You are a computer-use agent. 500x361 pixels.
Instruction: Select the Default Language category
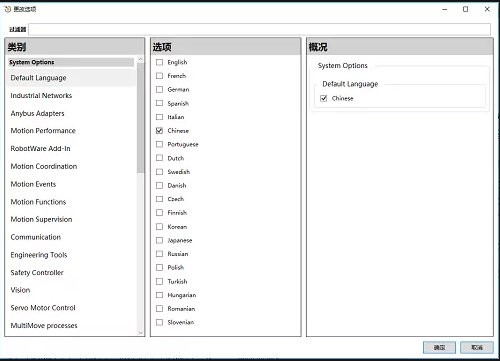pyautogui.click(x=71, y=78)
